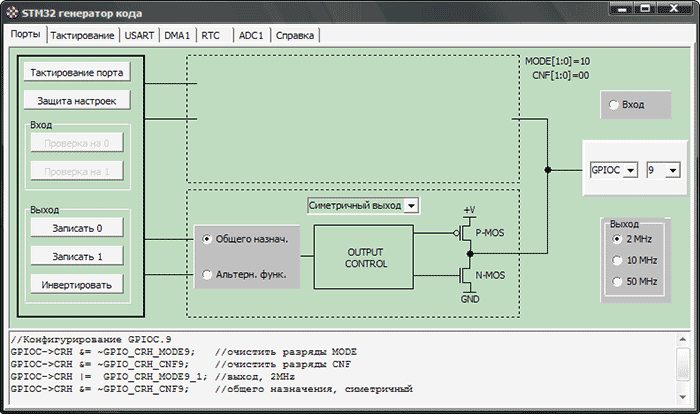Click the code pane scroll up arrow
The image size is (700, 414).
(x=683, y=340)
